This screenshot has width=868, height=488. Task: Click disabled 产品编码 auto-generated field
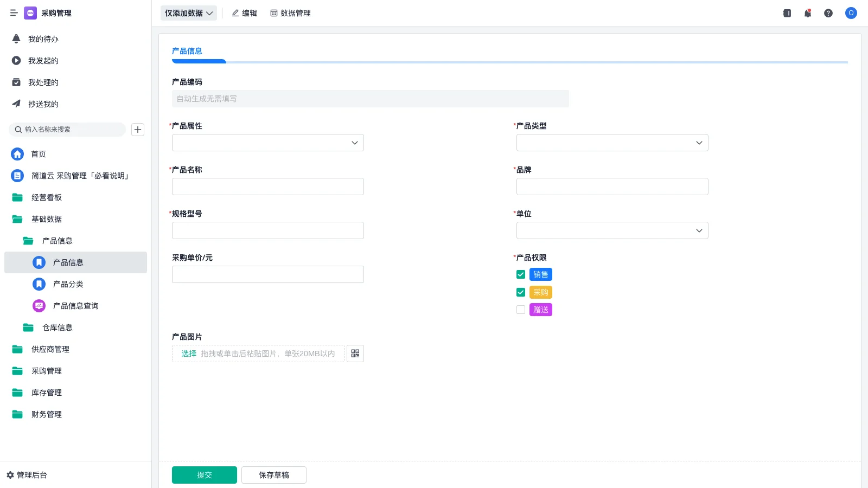click(371, 99)
